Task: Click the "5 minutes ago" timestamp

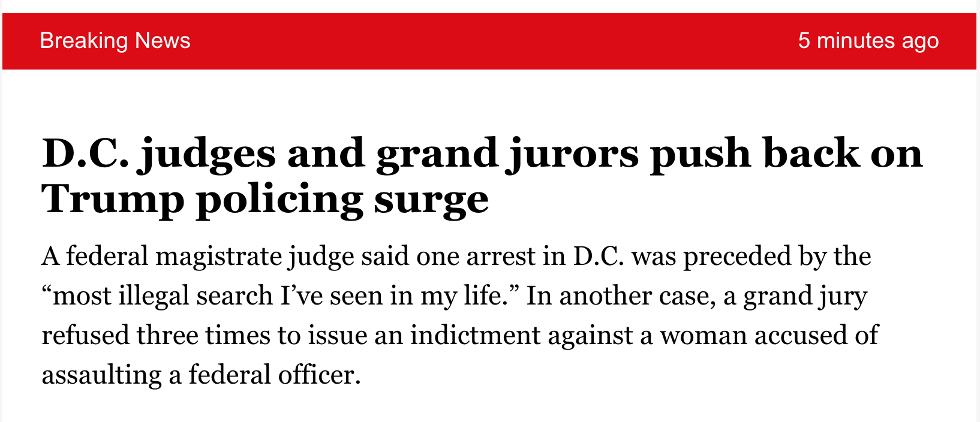Action: [x=868, y=41]
